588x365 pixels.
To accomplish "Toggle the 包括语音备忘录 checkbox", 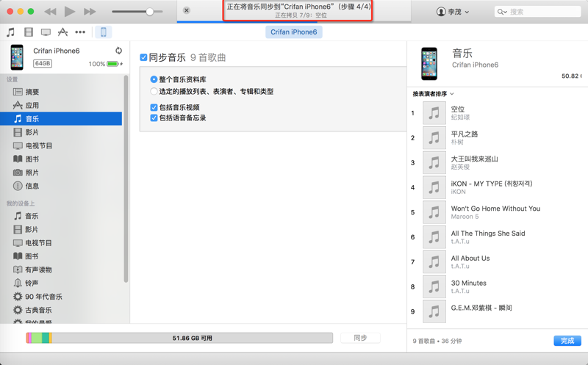I will (x=154, y=118).
